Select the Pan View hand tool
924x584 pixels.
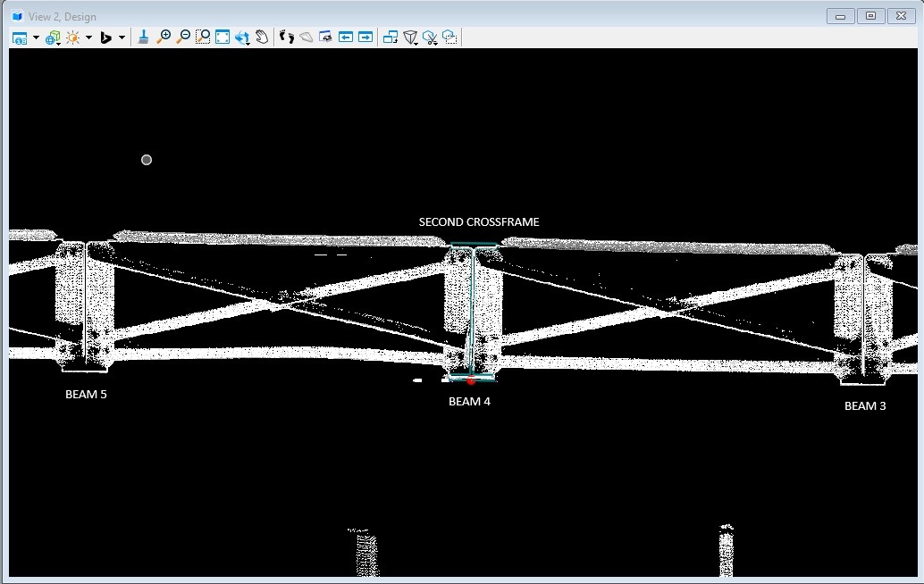point(262,37)
